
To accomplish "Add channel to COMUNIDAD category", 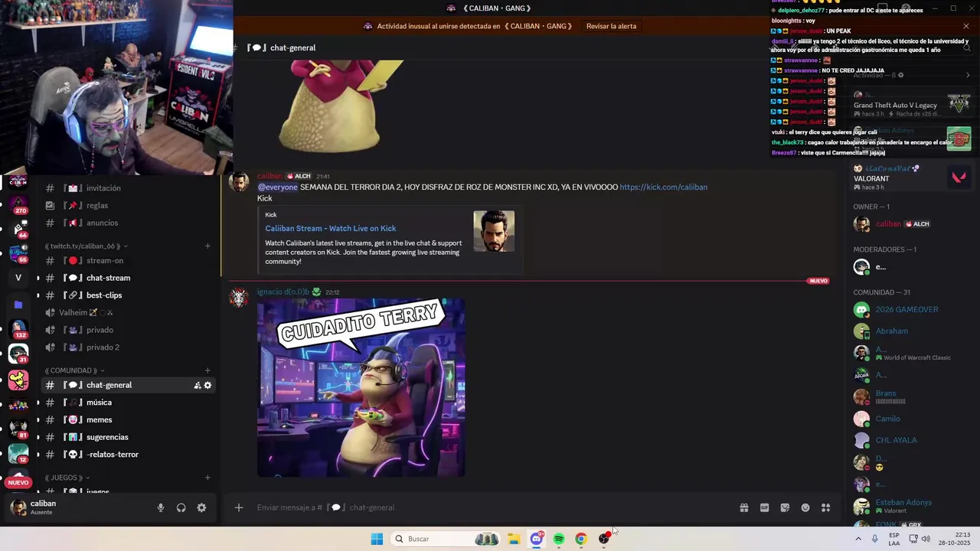I will coord(207,370).
